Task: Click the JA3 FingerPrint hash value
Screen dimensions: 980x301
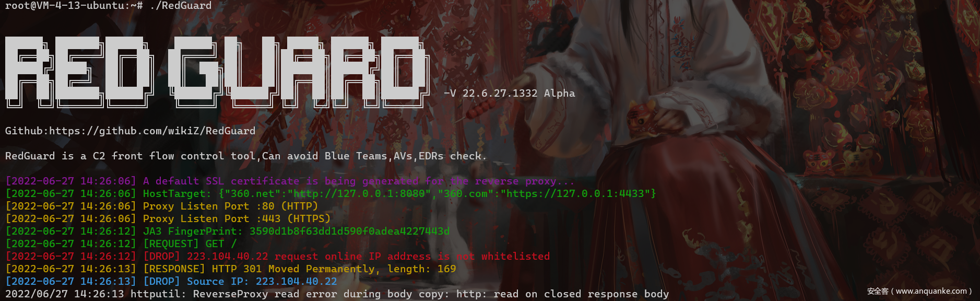Action: pyautogui.click(x=349, y=231)
